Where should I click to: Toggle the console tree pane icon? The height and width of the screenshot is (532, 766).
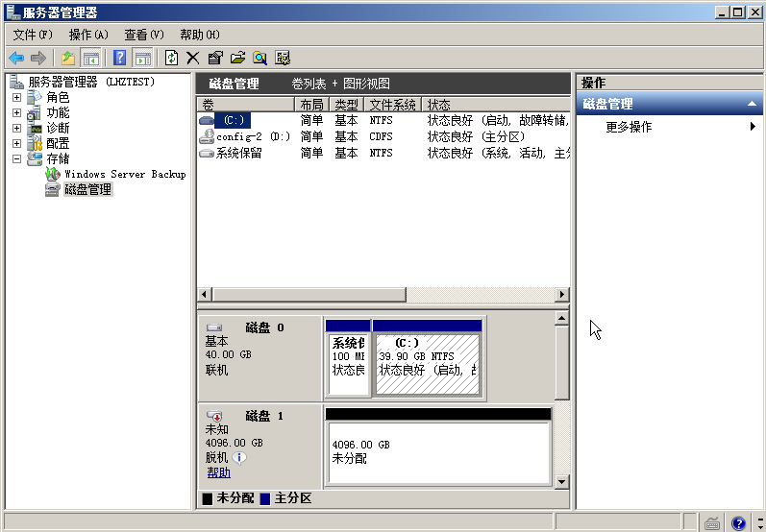pyautogui.click(x=90, y=58)
